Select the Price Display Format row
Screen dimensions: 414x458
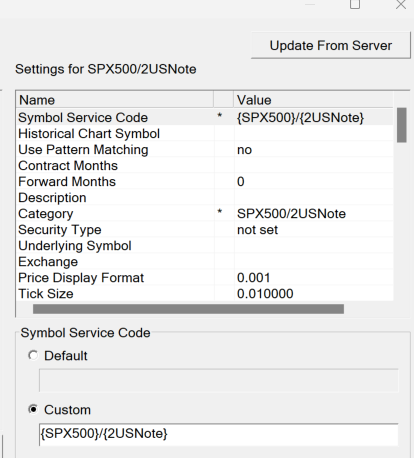pos(205,278)
